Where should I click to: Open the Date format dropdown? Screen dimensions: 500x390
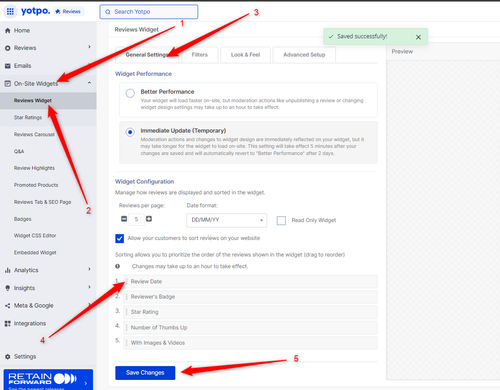pos(227,220)
